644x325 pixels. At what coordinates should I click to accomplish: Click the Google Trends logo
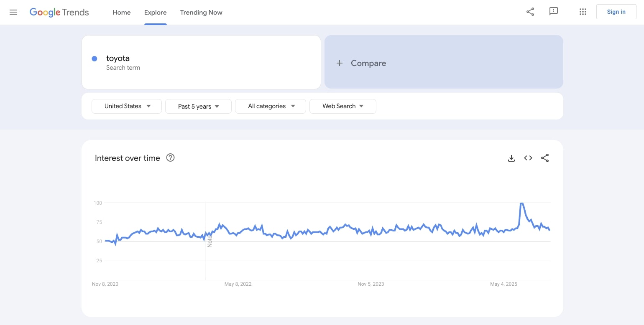tap(59, 12)
